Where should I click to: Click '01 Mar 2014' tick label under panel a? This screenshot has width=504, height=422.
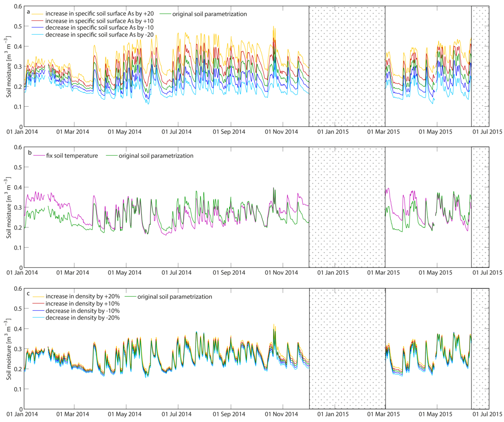[73, 132]
